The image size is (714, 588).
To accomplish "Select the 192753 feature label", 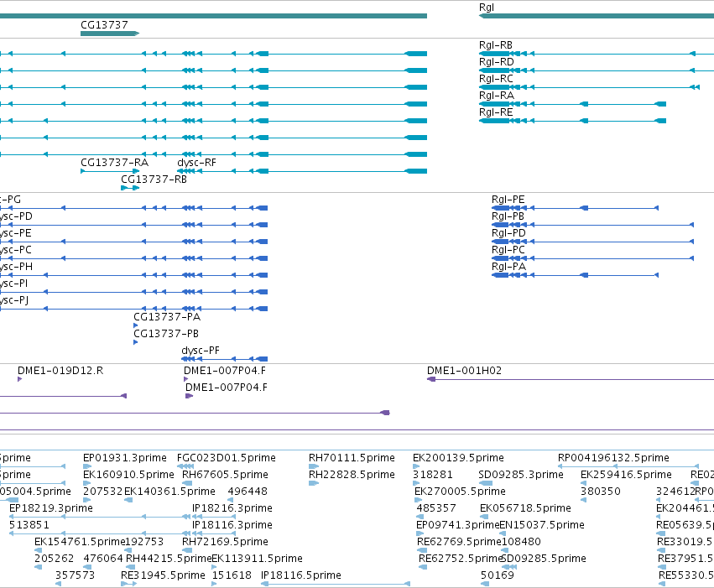I will point(144,542).
